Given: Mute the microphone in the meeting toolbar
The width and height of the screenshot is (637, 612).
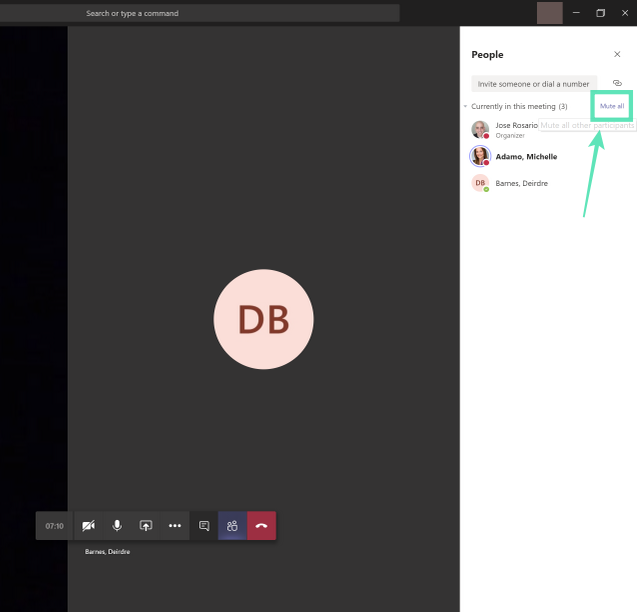Looking at the screenshot, I should click(117, 526).
